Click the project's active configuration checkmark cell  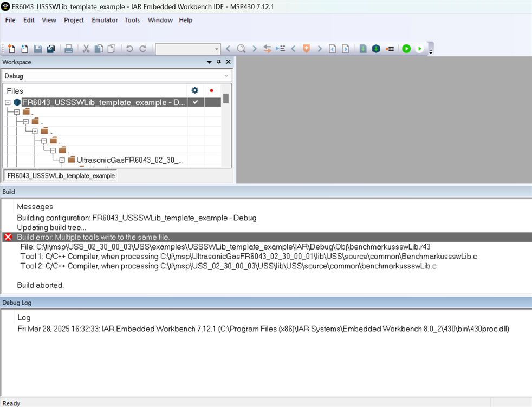point(196,102)
